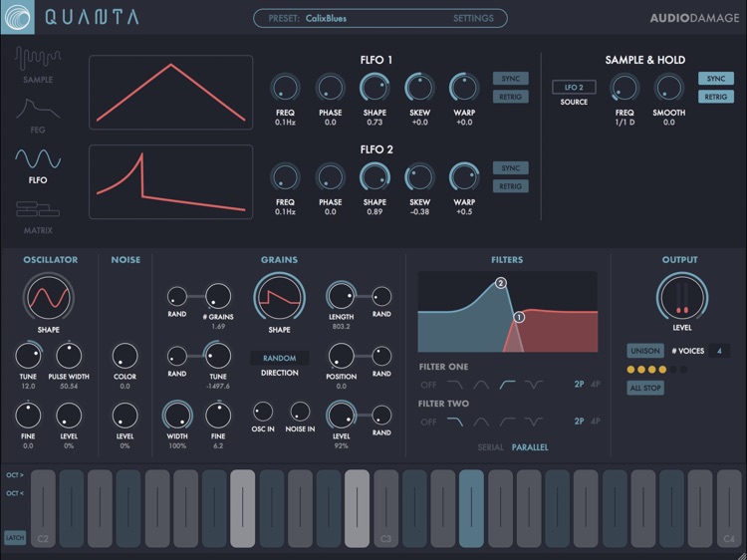Select Filter One bandpass shape icon
The image size is (747, 560).
481,385
